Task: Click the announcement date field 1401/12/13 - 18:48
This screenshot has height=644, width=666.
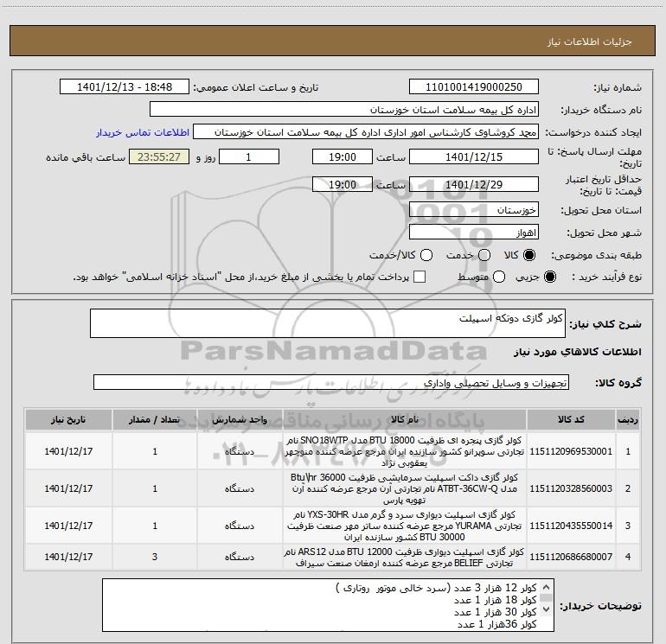Action: pyautogui.click(x=125, y=87)
